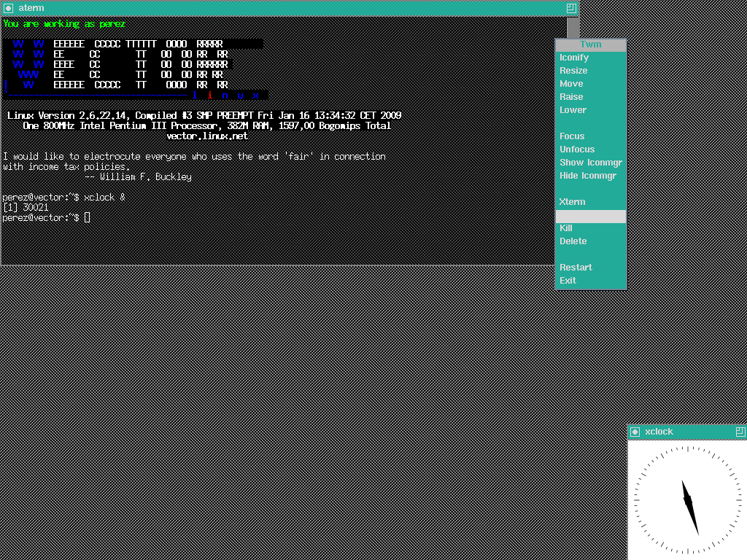Select Lower in the Twm menu
Screen dimensions: 747x560
pyautogui.click(x=591, y=110)
